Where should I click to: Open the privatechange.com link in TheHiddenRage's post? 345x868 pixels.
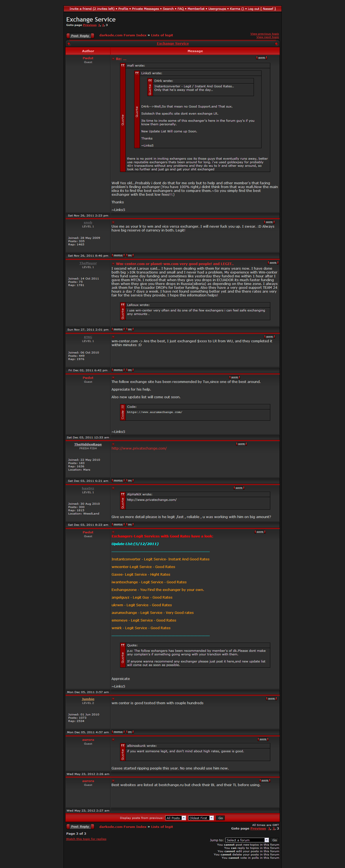[x=139, y=448]
